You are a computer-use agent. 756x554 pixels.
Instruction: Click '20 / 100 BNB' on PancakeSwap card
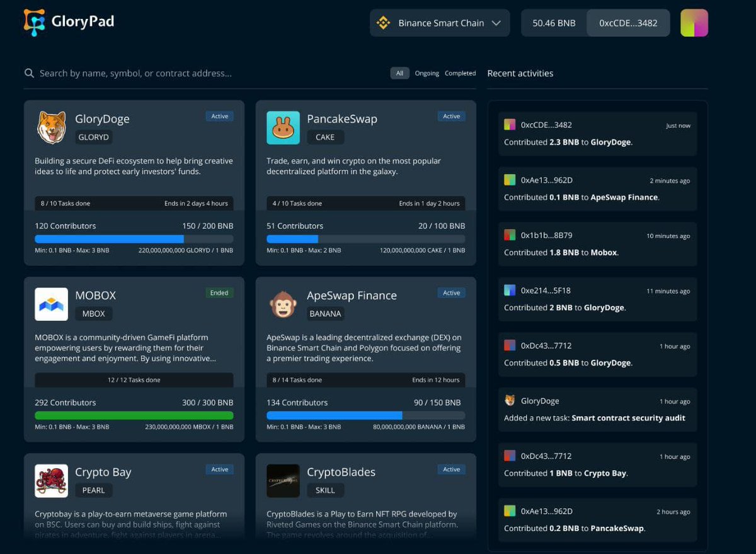442,226
